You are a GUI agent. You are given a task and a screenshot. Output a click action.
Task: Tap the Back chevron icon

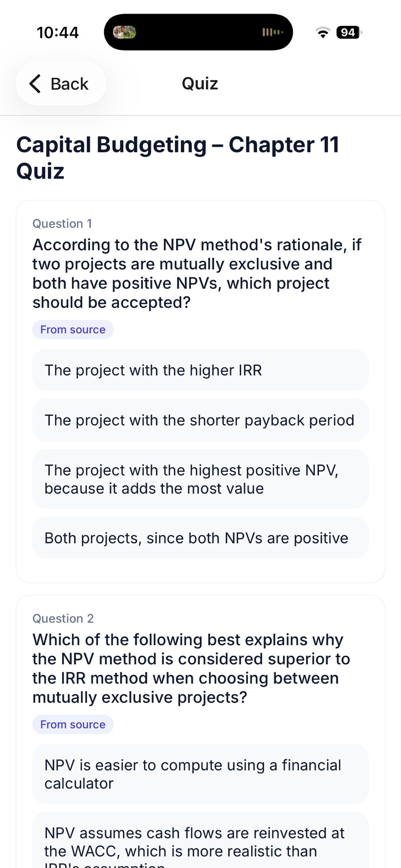click(35, 83)
